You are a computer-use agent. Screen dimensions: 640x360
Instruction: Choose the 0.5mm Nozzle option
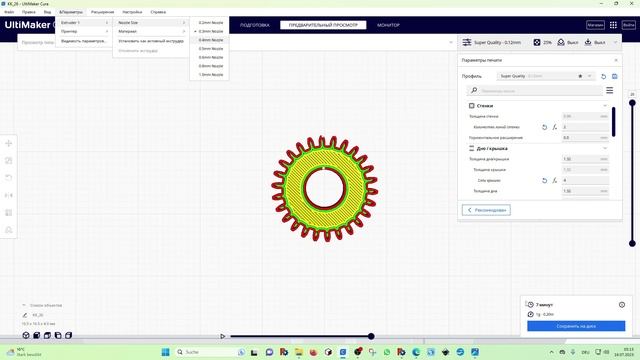coord(209,49)
